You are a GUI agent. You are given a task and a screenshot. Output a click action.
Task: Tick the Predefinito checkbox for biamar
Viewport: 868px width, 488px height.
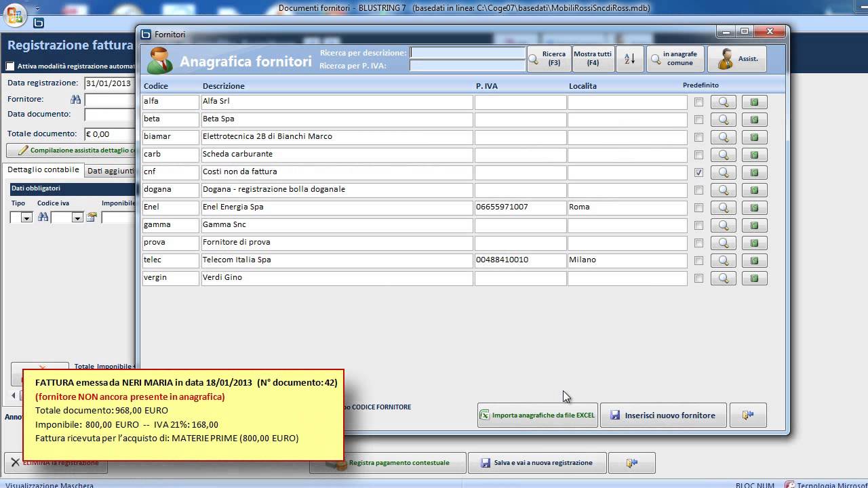click(x=699, y=138)
